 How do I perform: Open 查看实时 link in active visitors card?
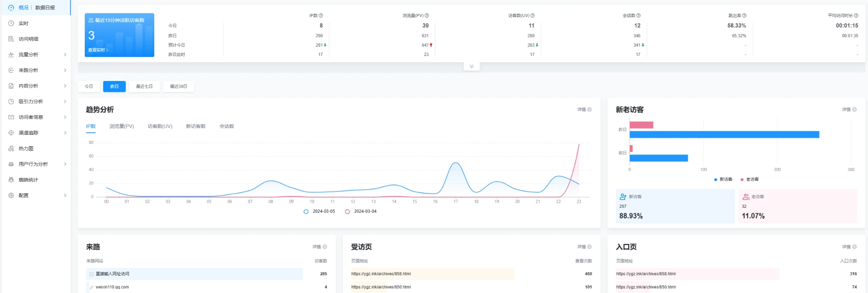point(98,50)
